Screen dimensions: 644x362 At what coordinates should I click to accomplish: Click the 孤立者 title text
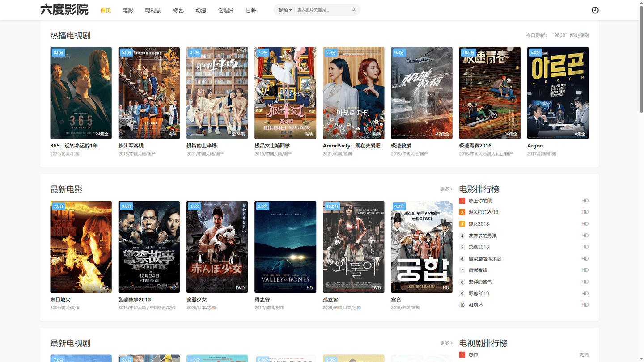(330, 299)
